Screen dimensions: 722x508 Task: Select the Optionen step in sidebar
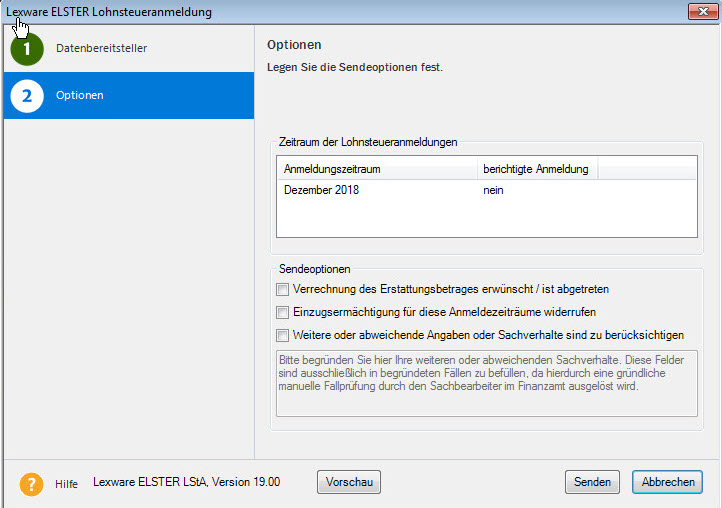(80, 96)
